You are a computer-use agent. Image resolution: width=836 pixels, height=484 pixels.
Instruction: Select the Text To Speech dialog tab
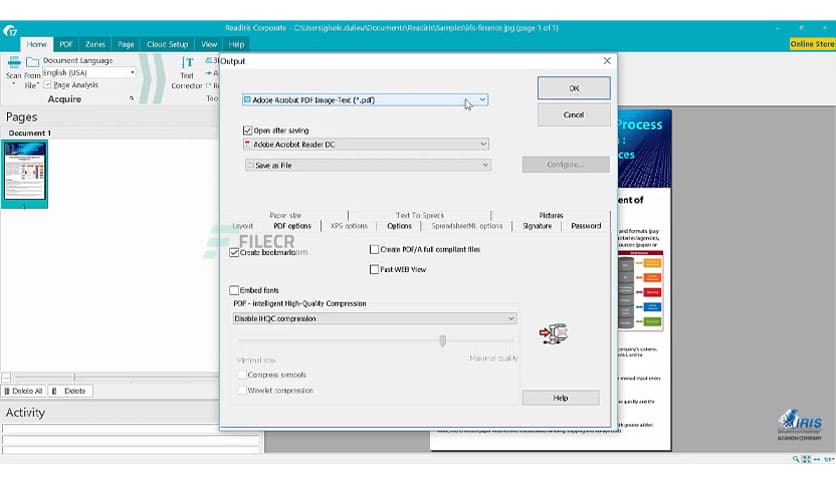[420, 215]
